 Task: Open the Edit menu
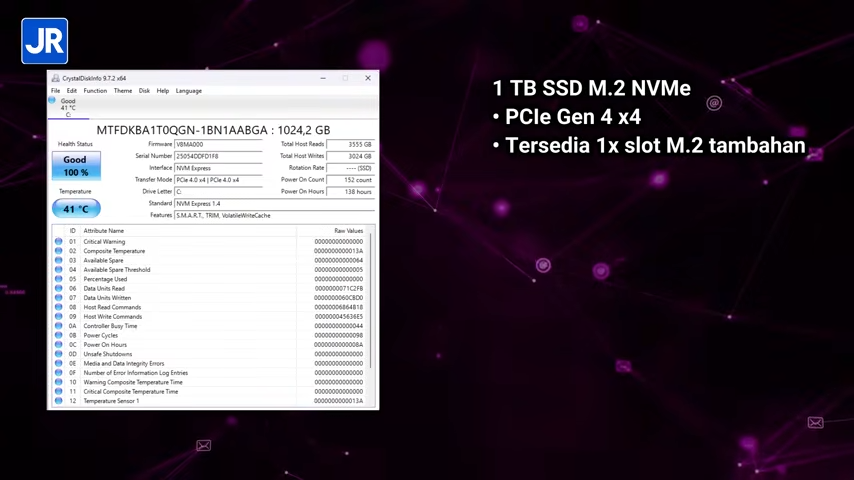[x=71, y=91]
